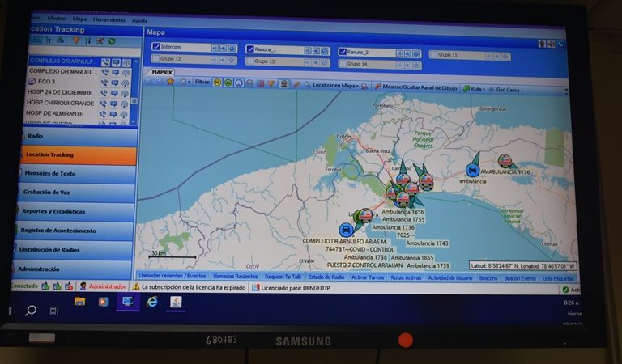
Task: Click the green circle filter icon
Action: click(228, 83)
